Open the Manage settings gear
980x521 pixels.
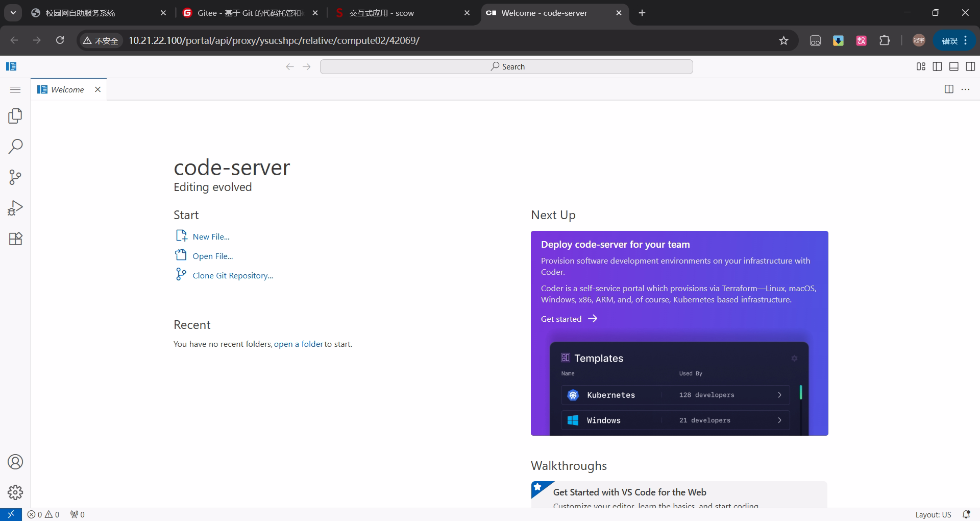[15, 492]
